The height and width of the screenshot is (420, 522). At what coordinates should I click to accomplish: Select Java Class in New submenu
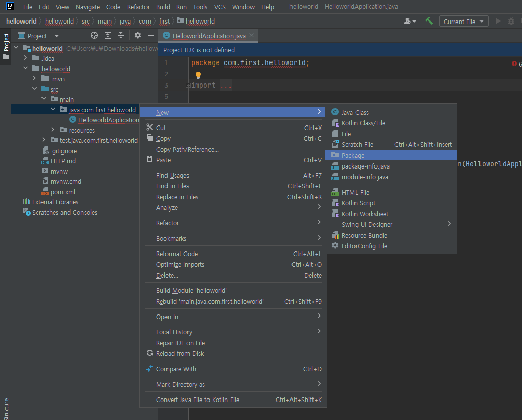pyautogui.click(x=391, y=113)
